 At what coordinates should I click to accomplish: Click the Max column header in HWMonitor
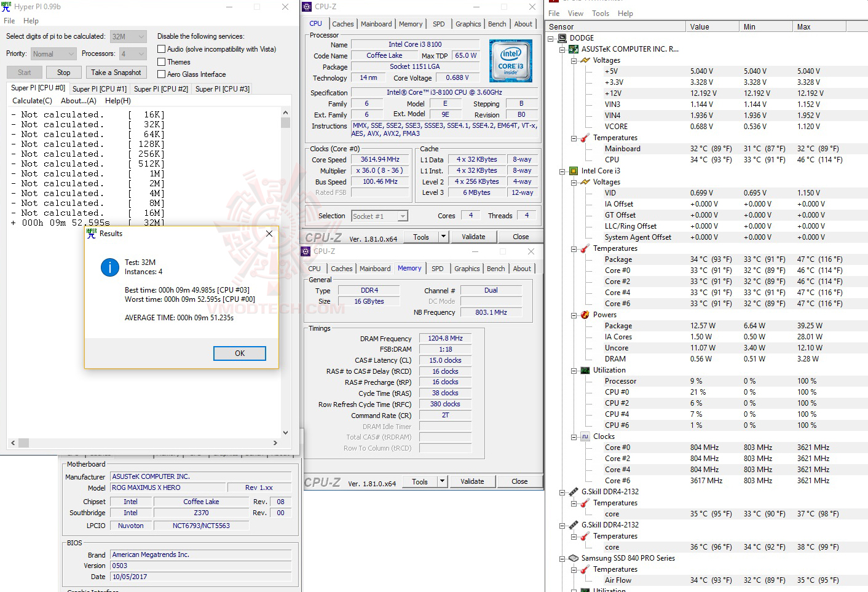(x=819, y=27)
